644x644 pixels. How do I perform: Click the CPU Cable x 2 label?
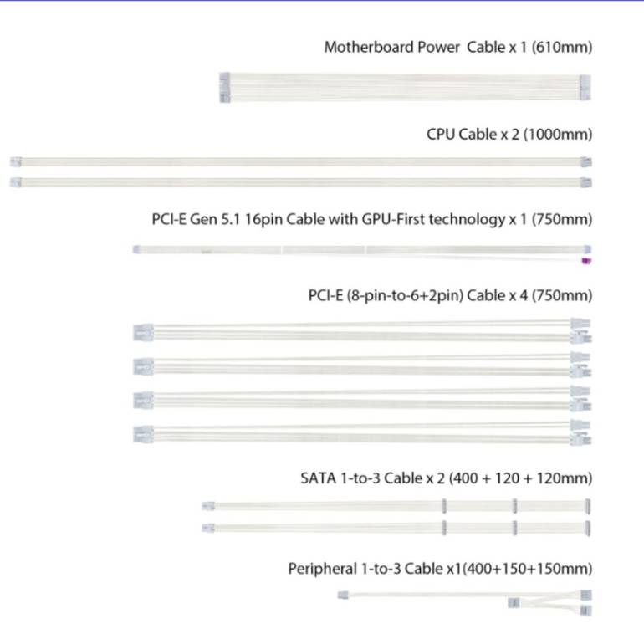[x=509, y=135]
